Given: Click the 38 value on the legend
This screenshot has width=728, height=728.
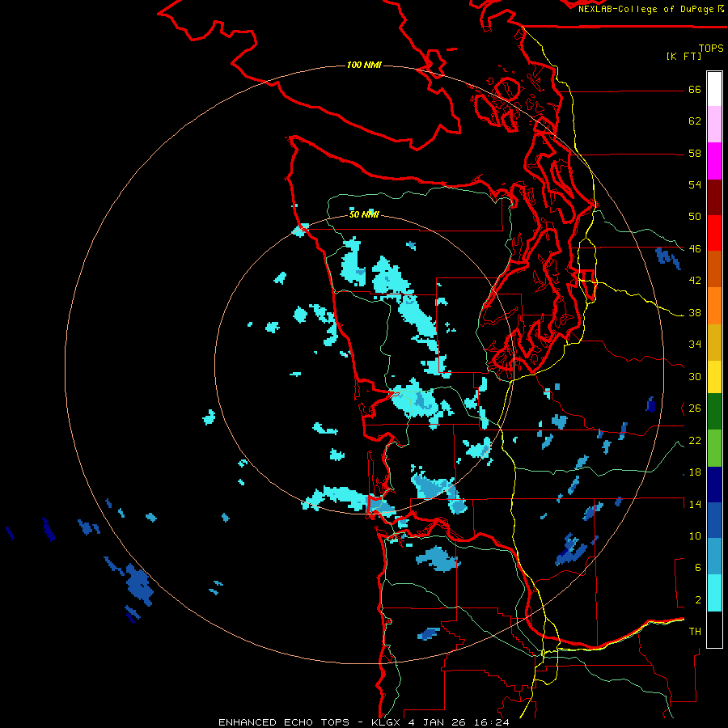Looking at the screenshot, I should [x=695, y=313].
